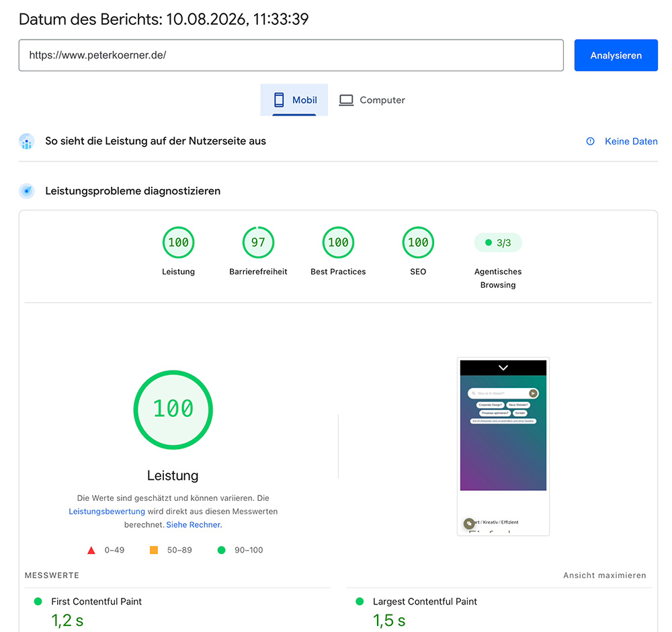This screenshot has height=632, width=672.
Task: Click Ansicht maximieren
Action: coord(604,575)
